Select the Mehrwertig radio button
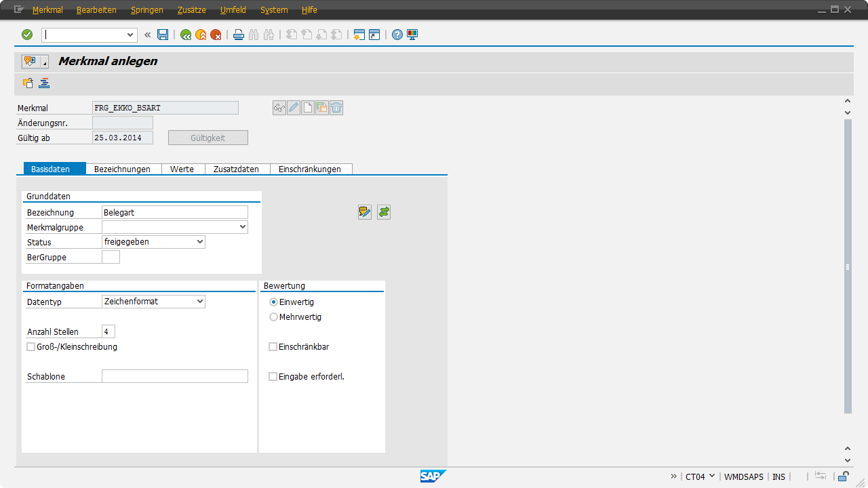Viewport: 868px width, 488px height. coord(274,317)
